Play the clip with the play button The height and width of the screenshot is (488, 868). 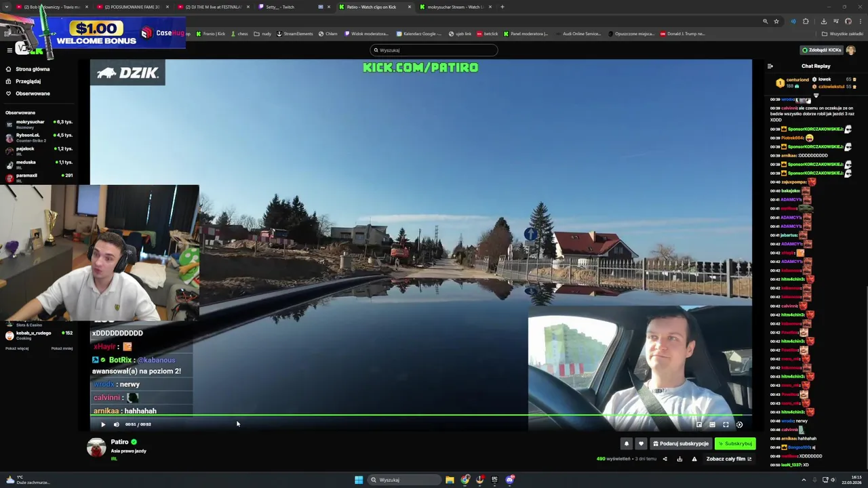(x=103, y=424)
